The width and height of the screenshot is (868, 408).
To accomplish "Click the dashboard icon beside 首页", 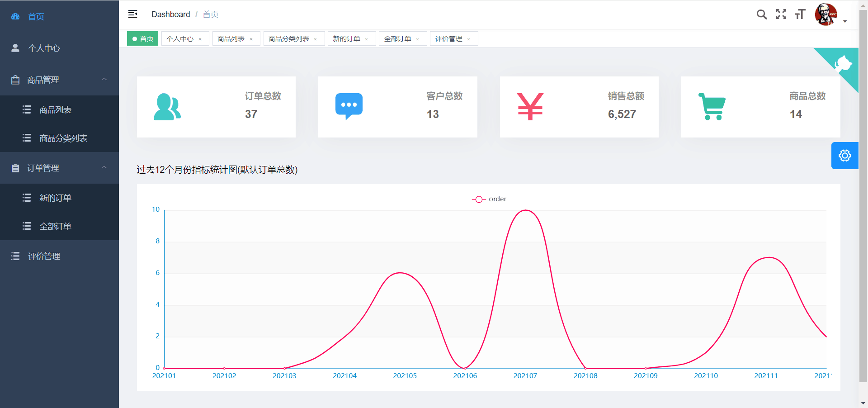I will [x=15, y=16].
